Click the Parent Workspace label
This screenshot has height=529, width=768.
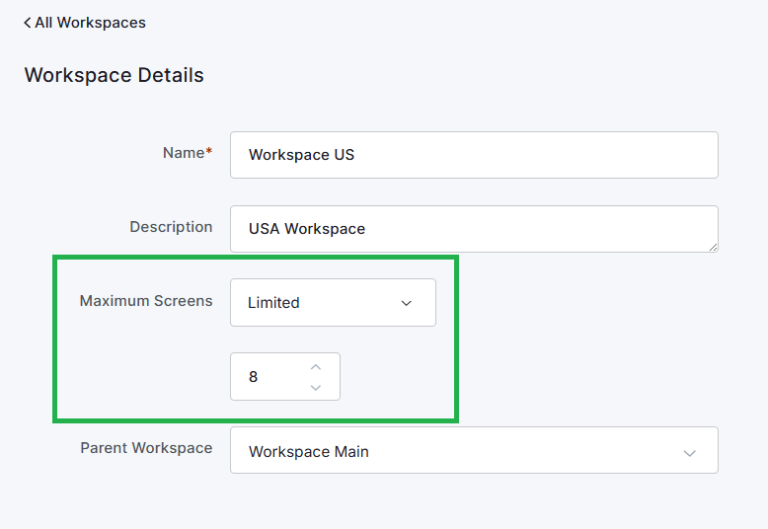146,448
